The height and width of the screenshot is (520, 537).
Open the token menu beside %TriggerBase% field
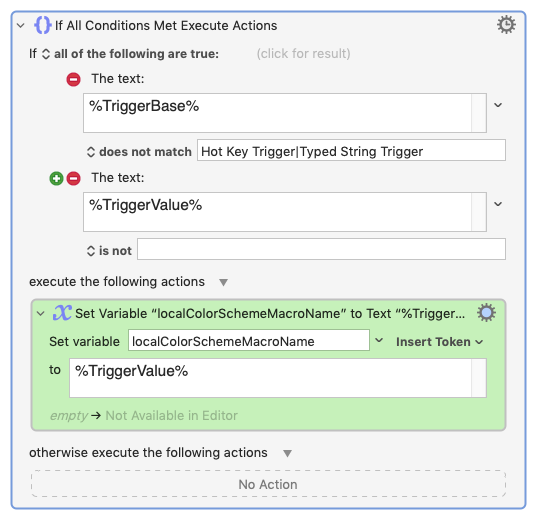pos(498,105)
